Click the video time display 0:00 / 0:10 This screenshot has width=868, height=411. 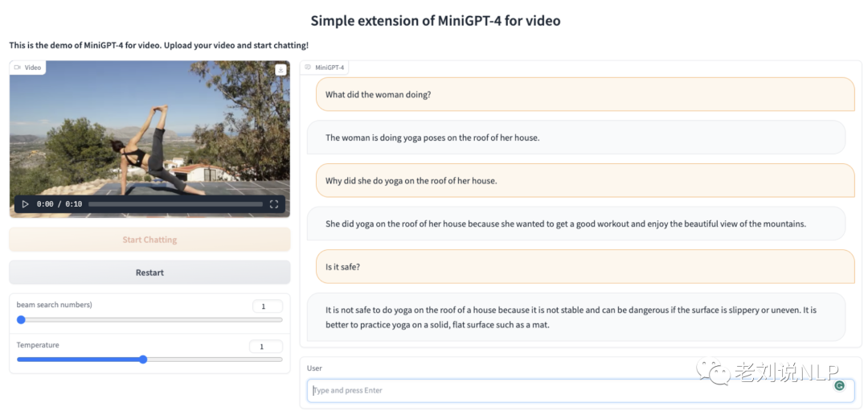coord(59,204)
